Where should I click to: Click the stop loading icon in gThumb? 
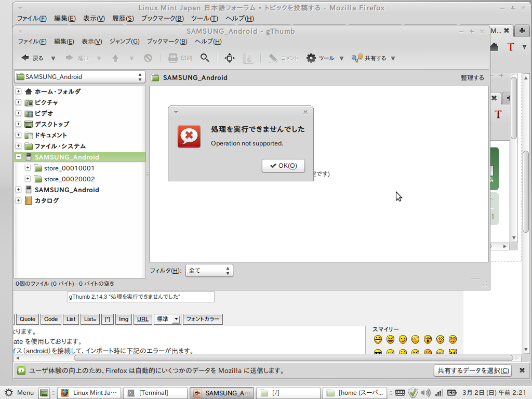point(148,58)
